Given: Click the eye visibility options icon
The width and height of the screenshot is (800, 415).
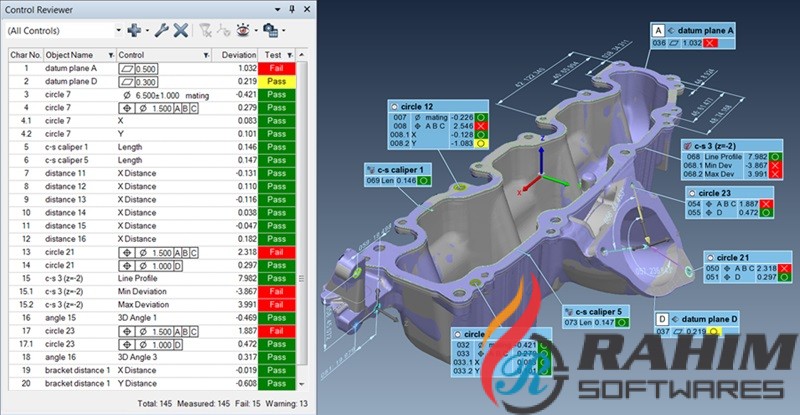Looking at the screenshot, I should (243, 31).
